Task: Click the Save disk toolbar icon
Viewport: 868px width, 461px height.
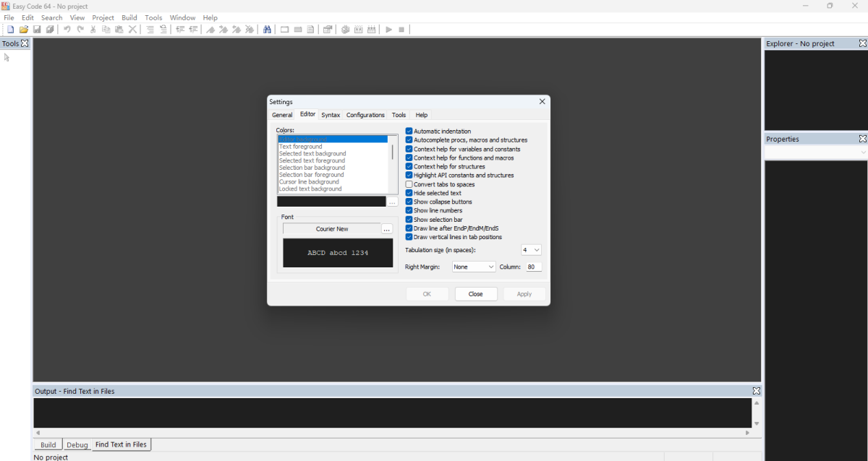Action: (37, 30)
